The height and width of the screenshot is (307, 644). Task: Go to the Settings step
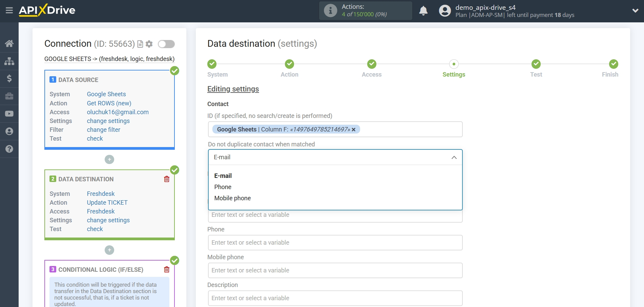pyautogui.click(x=454, y=64)
